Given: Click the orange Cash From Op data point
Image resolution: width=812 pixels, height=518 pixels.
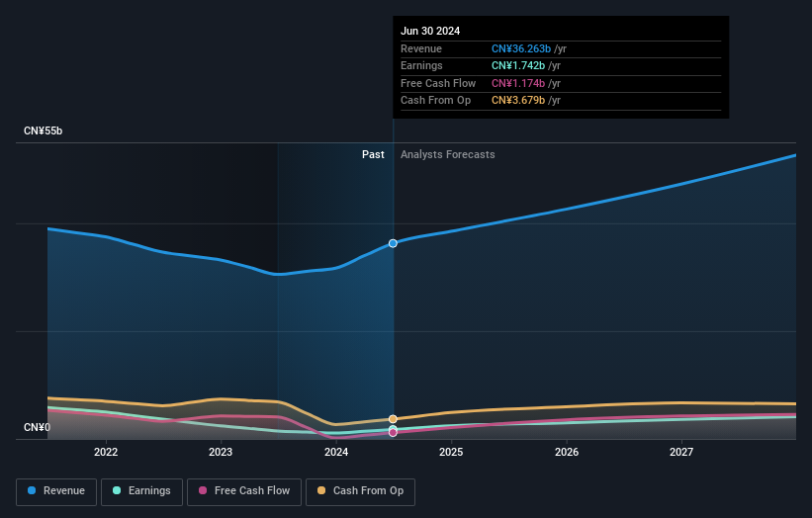Looking at the screenshot, I should click(x=393, y=418).
